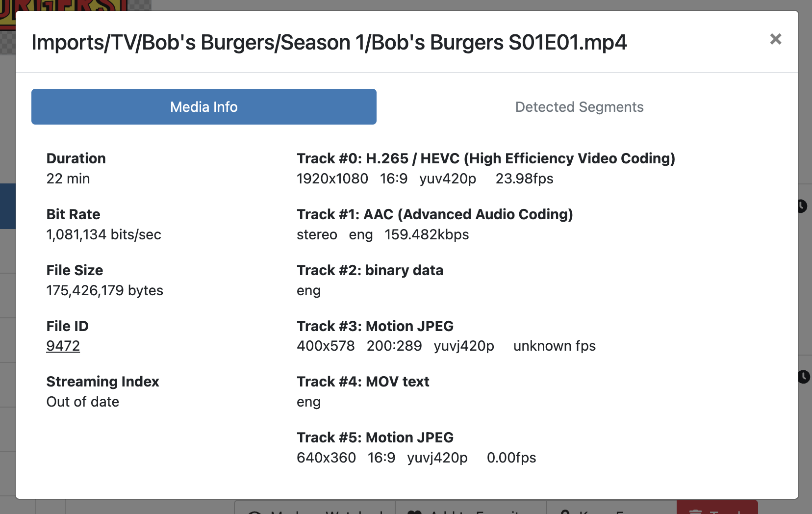Click the heart Add to Favorites icon
The width and height of the screenshot is (812, 514).
click(x=415, y=512)
